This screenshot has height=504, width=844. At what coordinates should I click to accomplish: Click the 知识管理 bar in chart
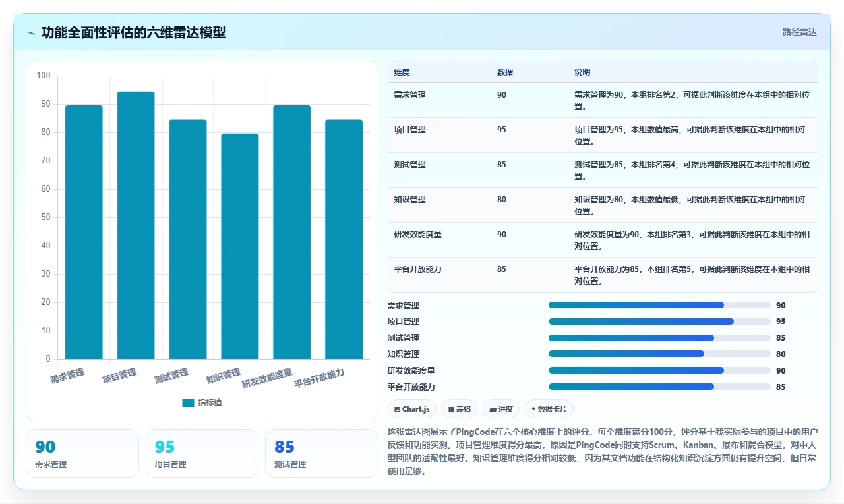click(x=240, y=246)
